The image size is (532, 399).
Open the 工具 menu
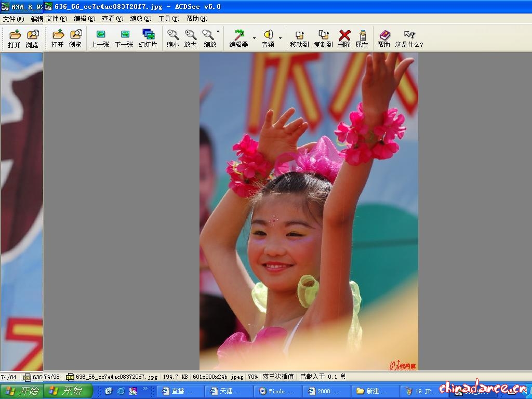click(168, 19)
